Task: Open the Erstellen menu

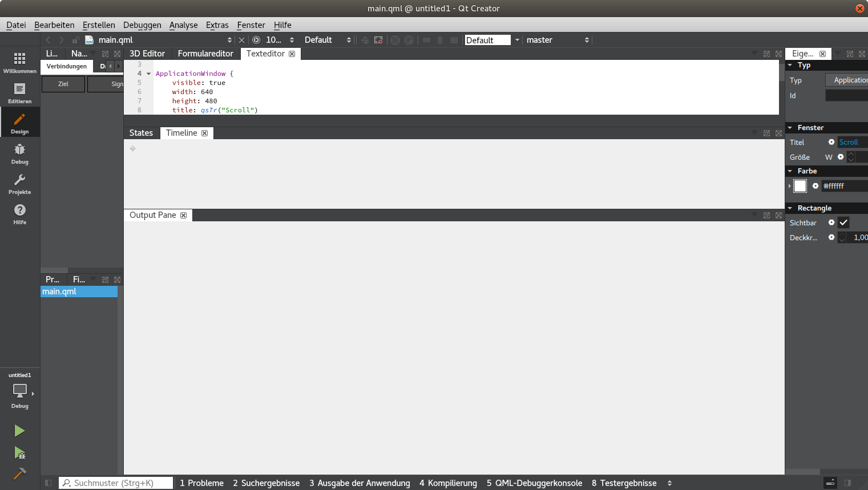Action: pyautogui.click(x=99, y=25)
